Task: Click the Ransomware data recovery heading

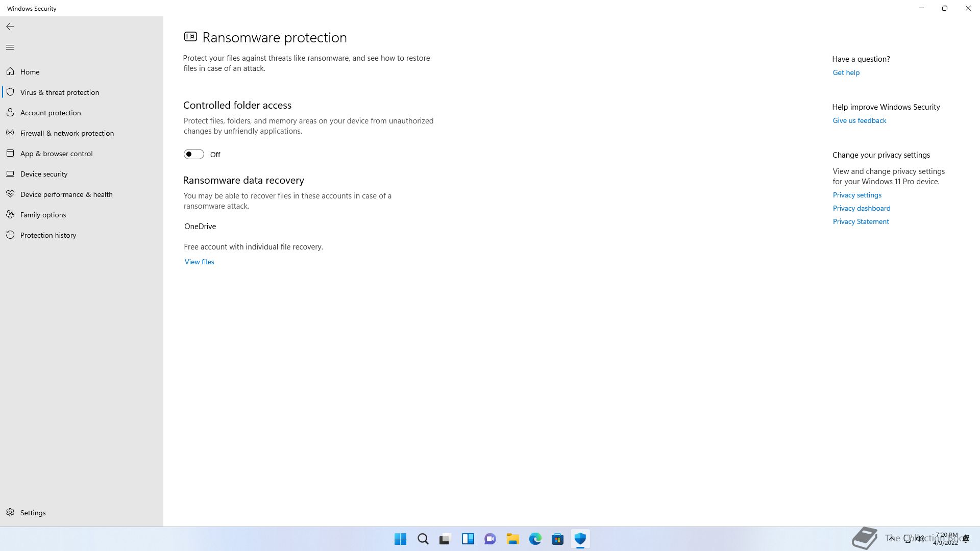Action: click(x=243, y=180)
